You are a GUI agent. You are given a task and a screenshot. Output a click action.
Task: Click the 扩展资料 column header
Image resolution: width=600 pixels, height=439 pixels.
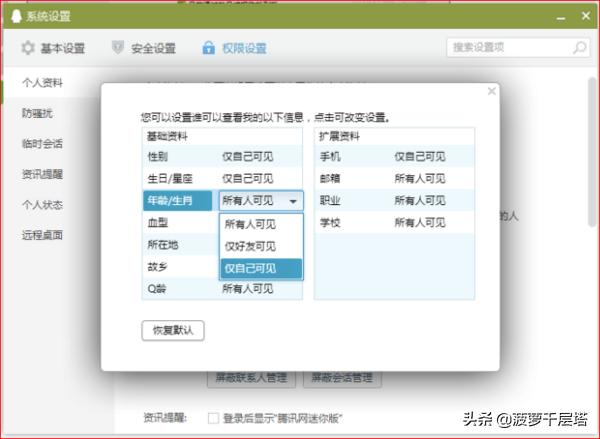pyautogui.click(x=339, y=136)
